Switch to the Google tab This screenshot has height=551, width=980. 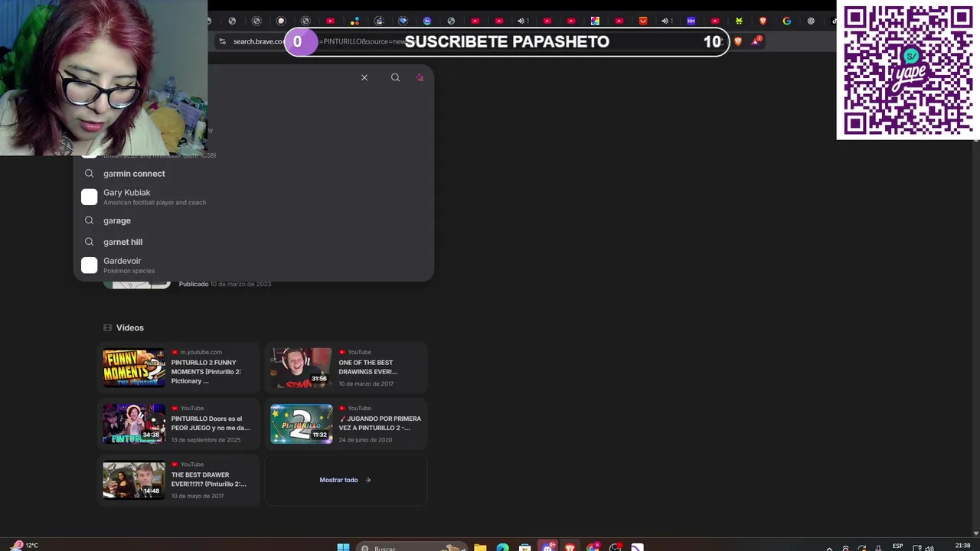coord(786,21)
